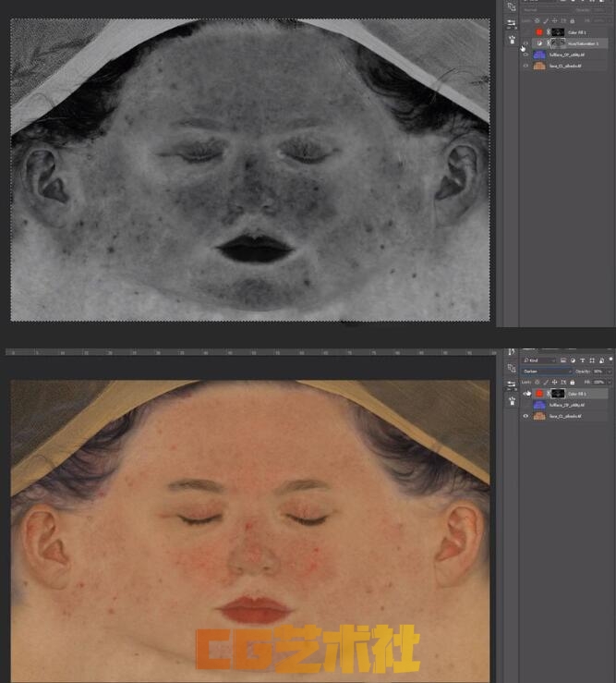
Task: Lock position in upper Layers panel
Action: pos(555,21)
